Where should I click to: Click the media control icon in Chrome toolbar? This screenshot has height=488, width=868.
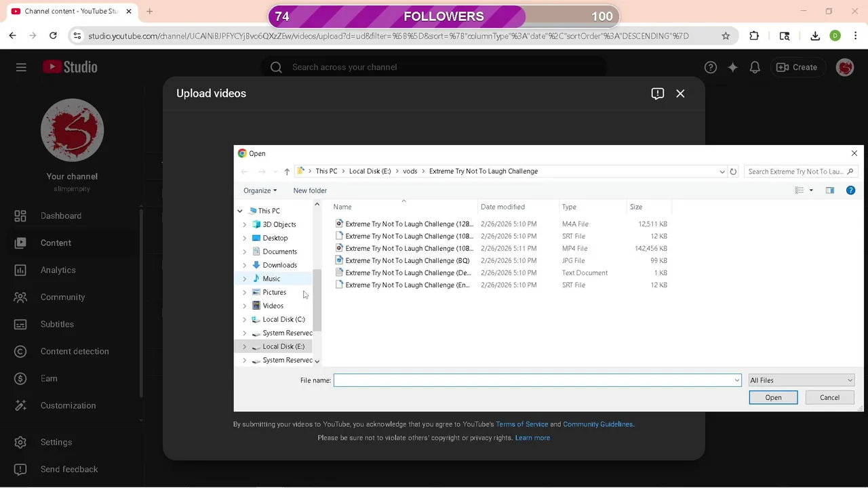pyautogui.click(x=785, y=36)
